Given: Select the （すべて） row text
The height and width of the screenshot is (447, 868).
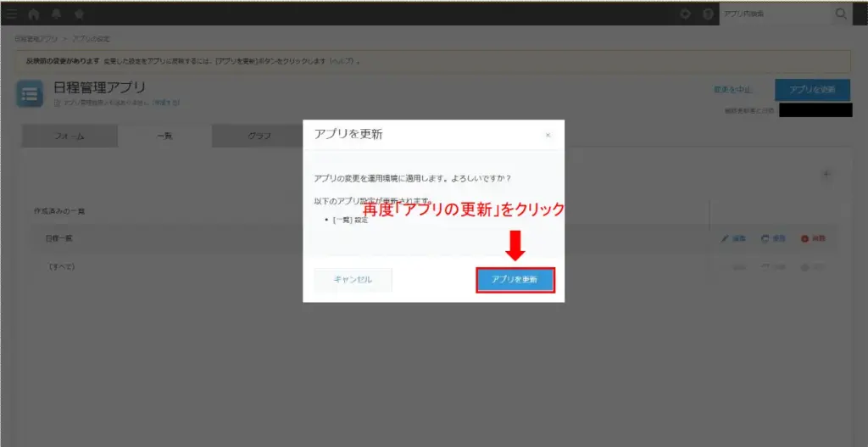Looking at the screenshot, I should 61,267.
